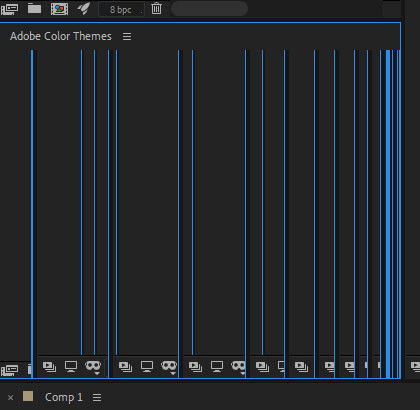The height and width of the screenshot is (410, 420).
Task: Click Interpret Footage icon in 8 bpc row
Action: (x=9, y=9)
